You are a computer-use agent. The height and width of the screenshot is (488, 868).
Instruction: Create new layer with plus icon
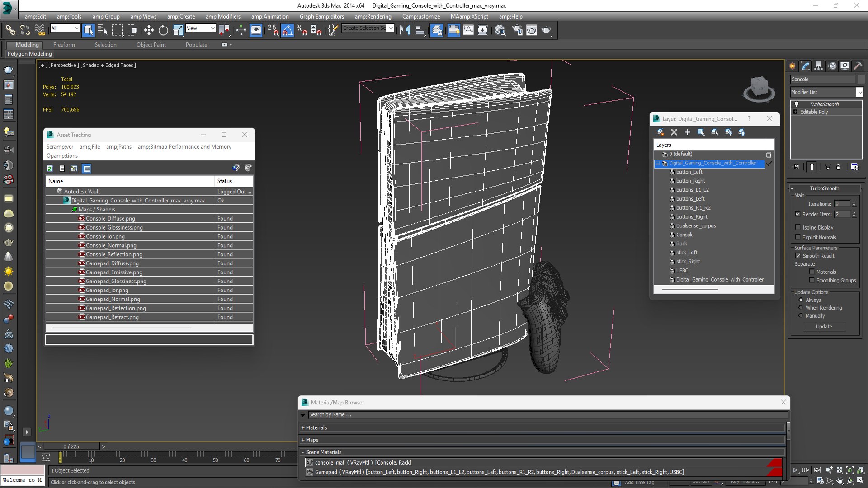coord(688,132)
